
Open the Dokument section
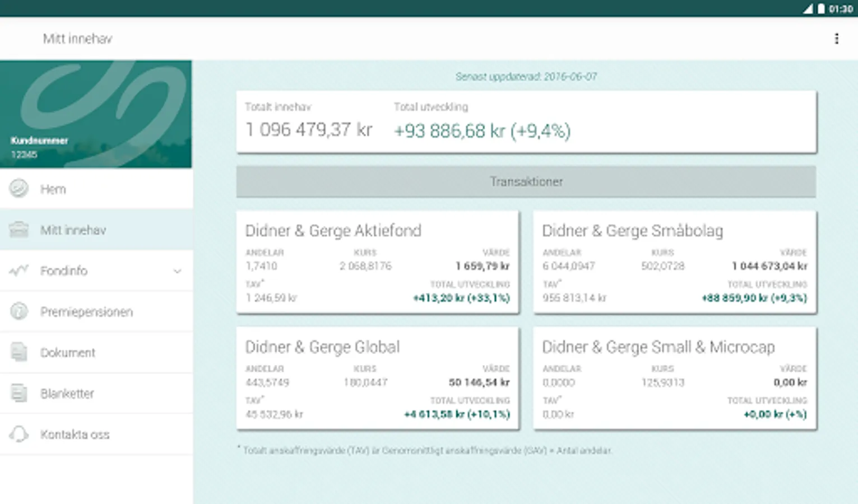tap(96, 352)
